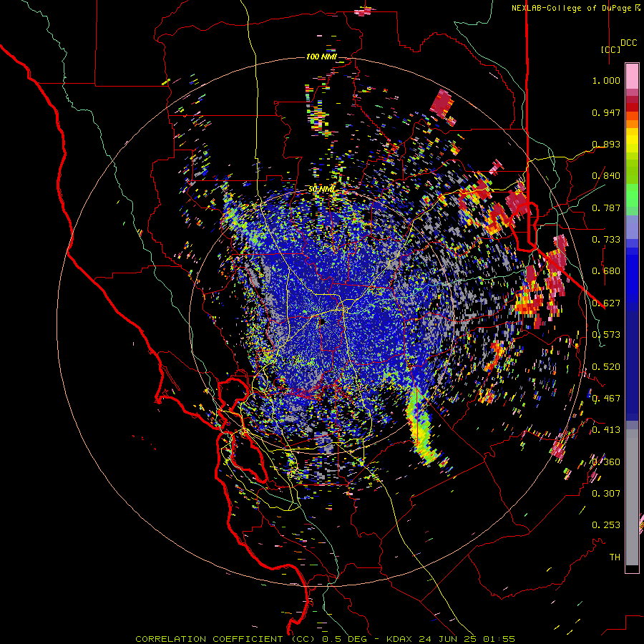Pick the gray lower segment of the color bar
644x644 pixels.
(632, 497)
